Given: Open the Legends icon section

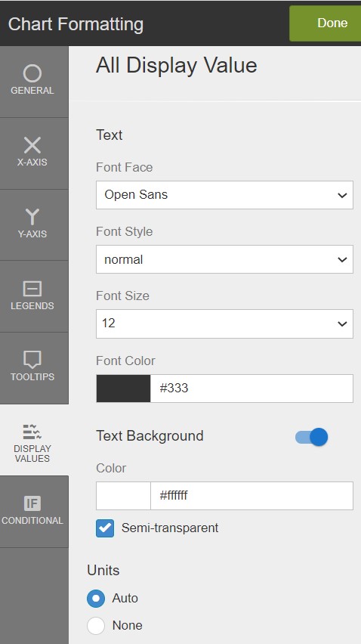Looking at the screenshot, I should click(x=32, y=289).
